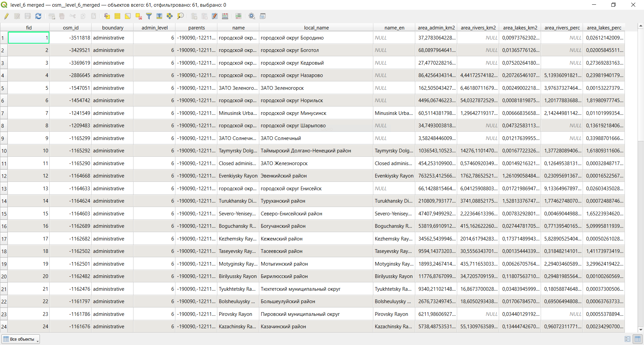Click the admin_level column header

click(x=155, y=27)
